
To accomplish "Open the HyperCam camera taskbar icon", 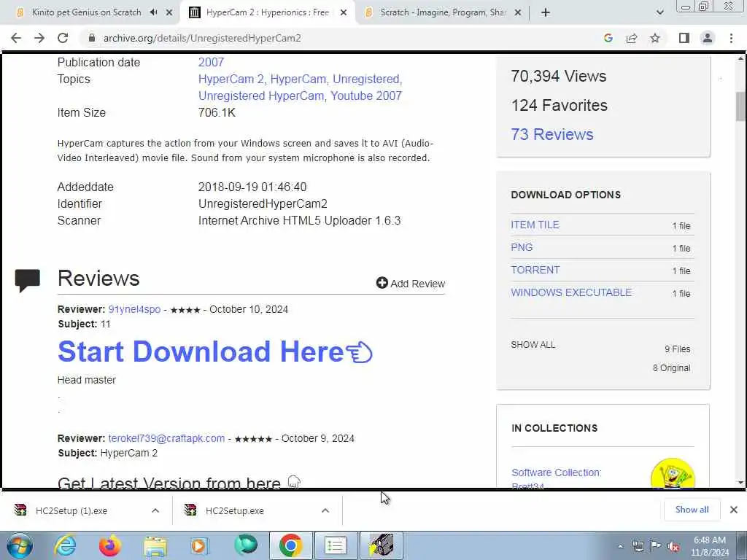I will 381,545.
